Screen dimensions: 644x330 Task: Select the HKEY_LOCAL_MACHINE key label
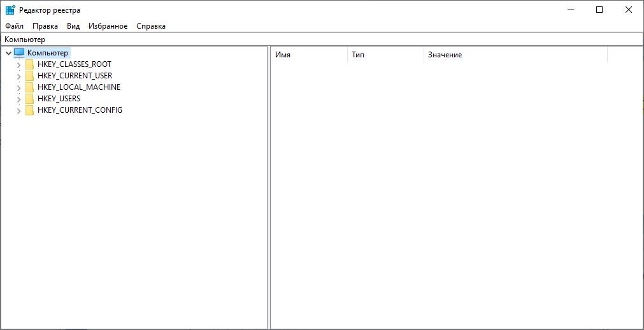(79, 87)
